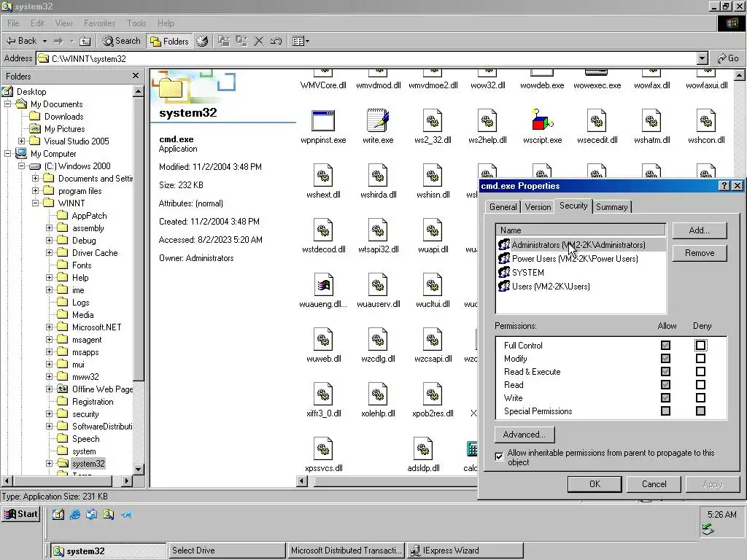Click the Forward arrow toolbar button
Screen dimensions: 747x560
58,41
